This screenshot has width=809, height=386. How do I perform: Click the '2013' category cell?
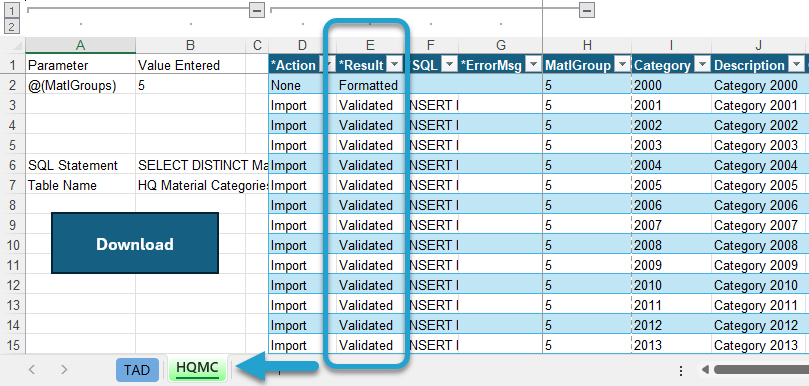[x=671, y=345]
